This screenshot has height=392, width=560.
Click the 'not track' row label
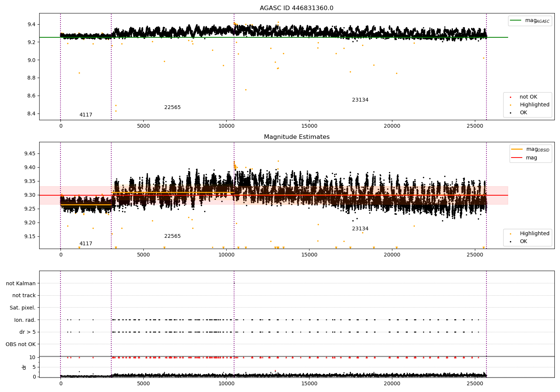[24, 296]
